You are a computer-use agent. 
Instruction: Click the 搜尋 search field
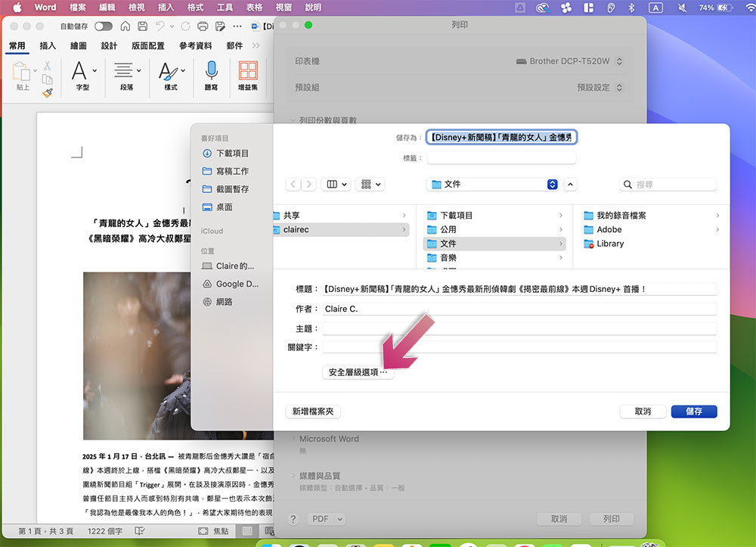(x=668, y=185)
